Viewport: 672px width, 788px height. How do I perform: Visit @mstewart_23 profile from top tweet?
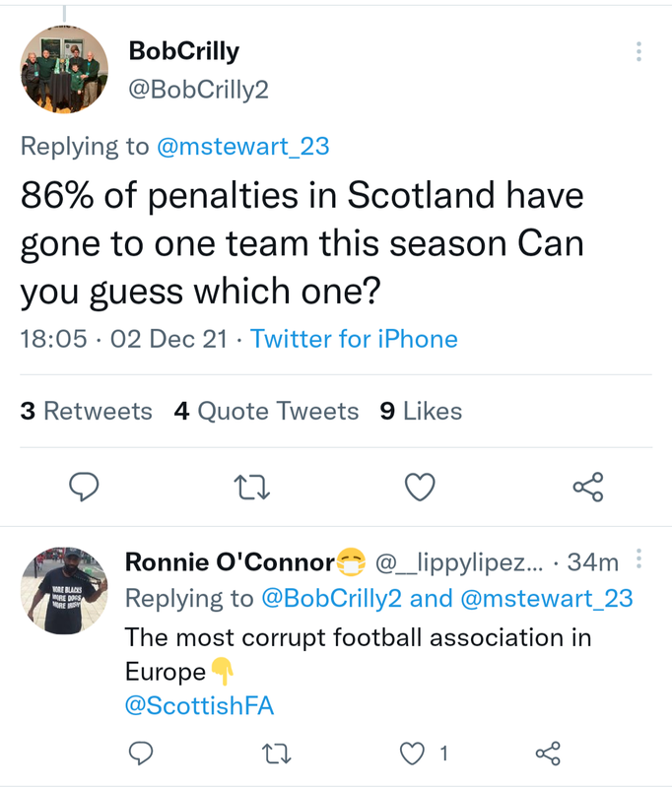242,147
